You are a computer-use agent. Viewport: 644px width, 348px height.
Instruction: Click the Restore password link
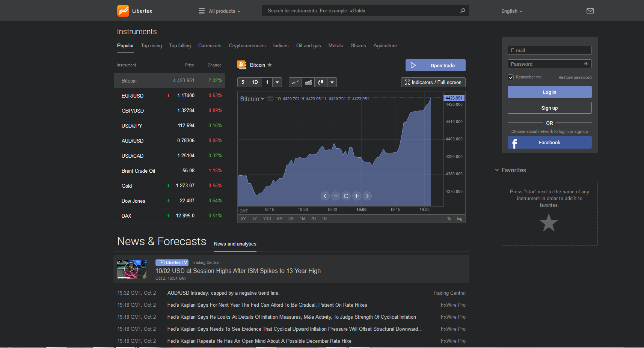tap(575, 77)
